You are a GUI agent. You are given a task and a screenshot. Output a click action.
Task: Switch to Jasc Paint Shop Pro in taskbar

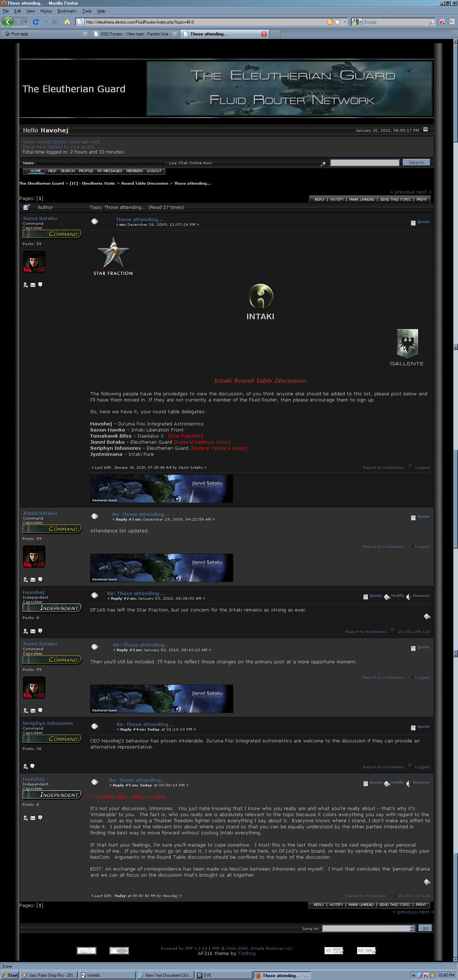[49, 975]
